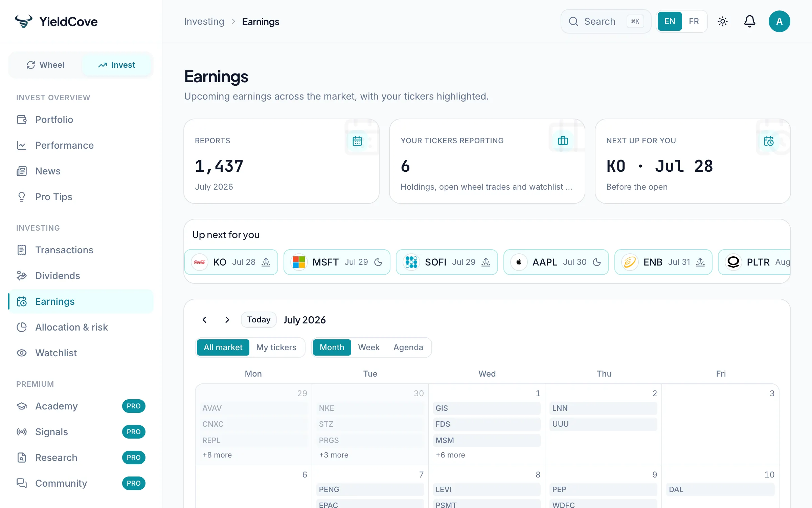
Task: Click the Search field
Action: point(606,21)
